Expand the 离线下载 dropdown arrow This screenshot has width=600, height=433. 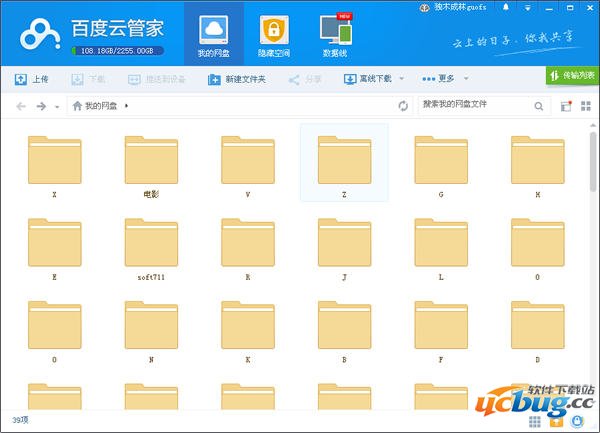401,78
